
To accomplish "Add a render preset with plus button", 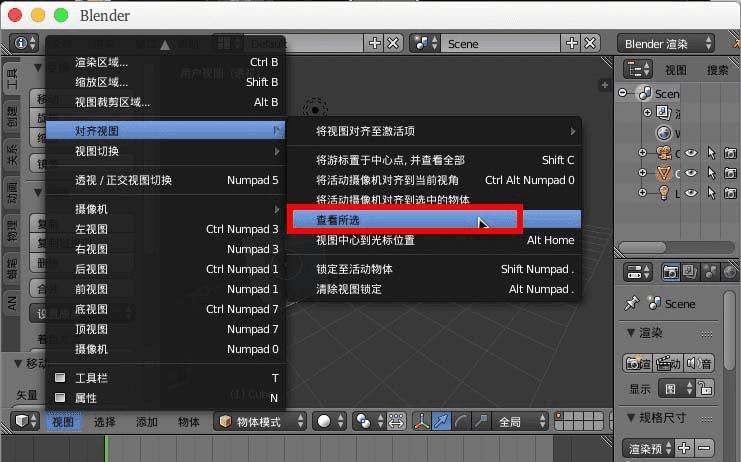I will coord(684,448).
